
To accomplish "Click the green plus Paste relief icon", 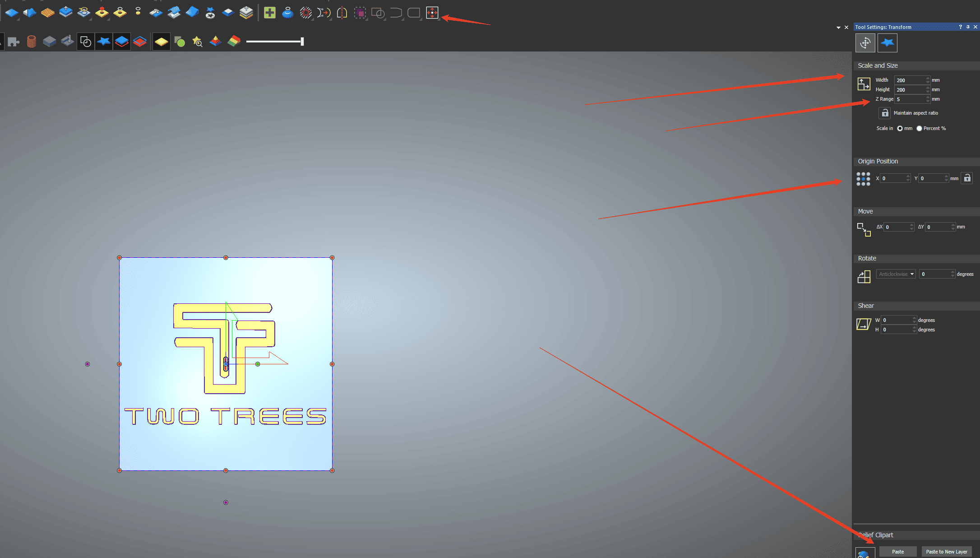I will pyautogui.click(x=269, y=13).
